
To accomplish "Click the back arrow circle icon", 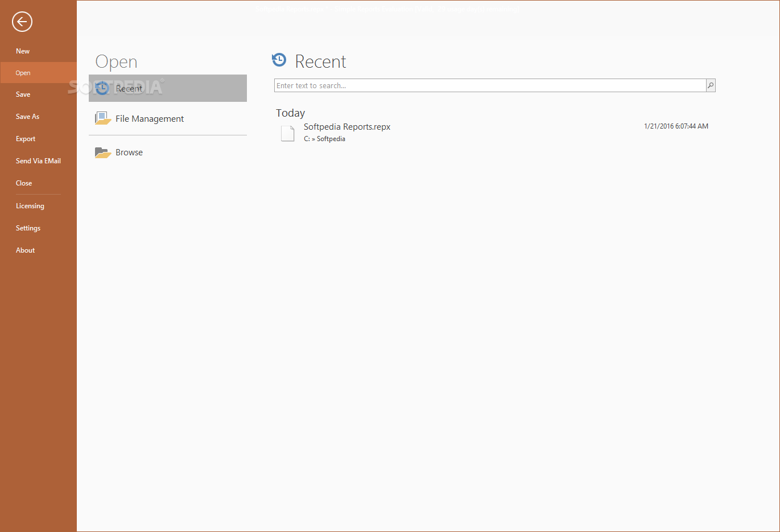I will pyautogui.click(x=22, y=22).
